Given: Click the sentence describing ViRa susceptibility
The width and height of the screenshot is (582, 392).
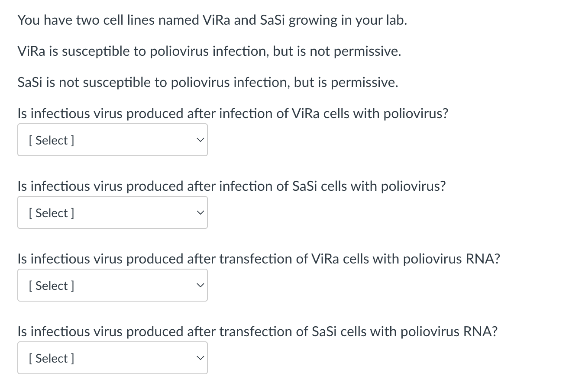Looking at the screenshot, I should [x=209, y=51].
